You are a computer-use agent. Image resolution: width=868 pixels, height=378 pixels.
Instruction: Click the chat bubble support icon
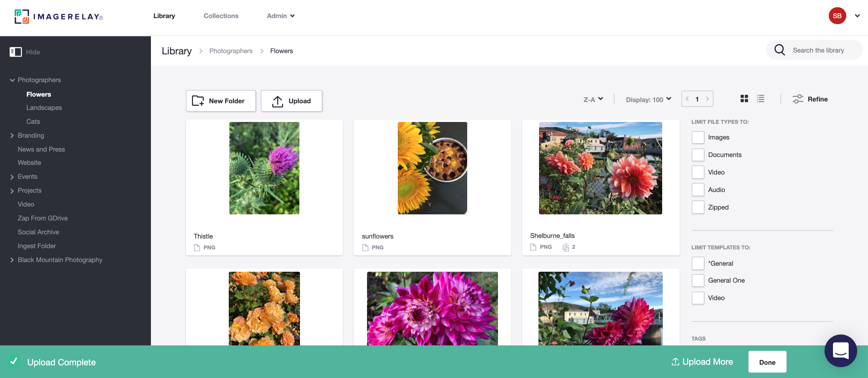pos(840,350)
